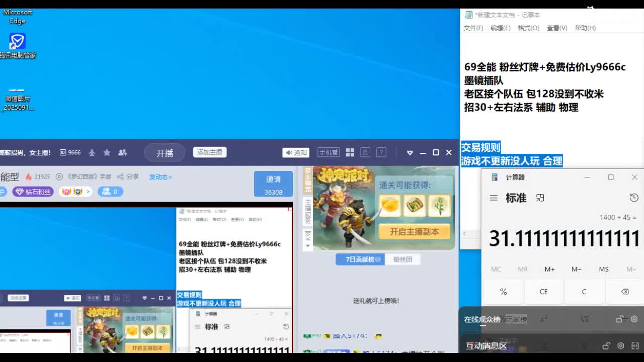This screenshot has width=644, height=362.
Task: Click the 添加主播 button
Action: coord(210,152)
